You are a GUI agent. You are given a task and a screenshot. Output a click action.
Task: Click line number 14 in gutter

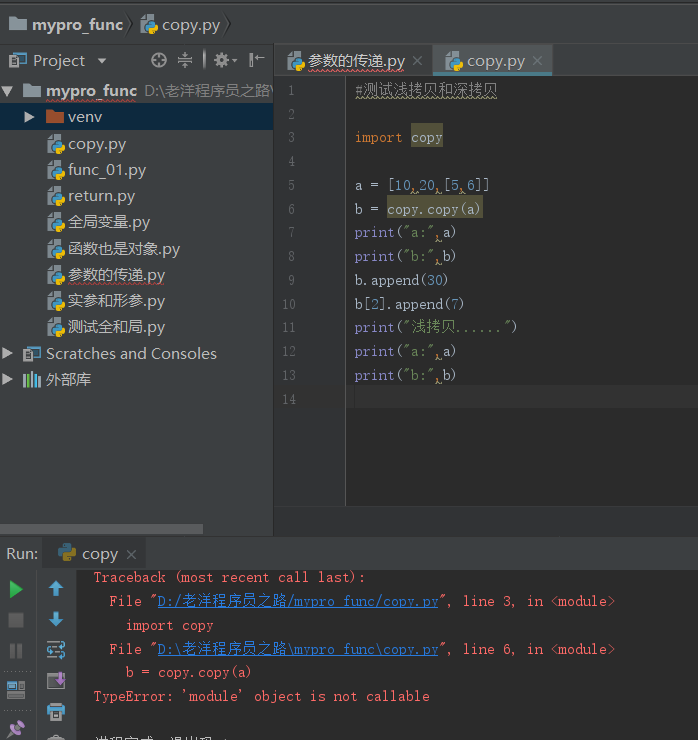[289, 399]
